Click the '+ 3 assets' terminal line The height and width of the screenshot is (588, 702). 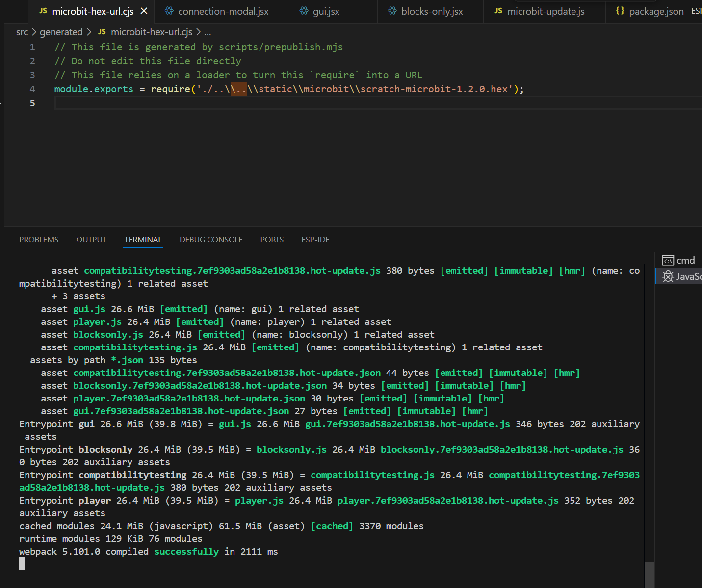(x=78, y=296)
